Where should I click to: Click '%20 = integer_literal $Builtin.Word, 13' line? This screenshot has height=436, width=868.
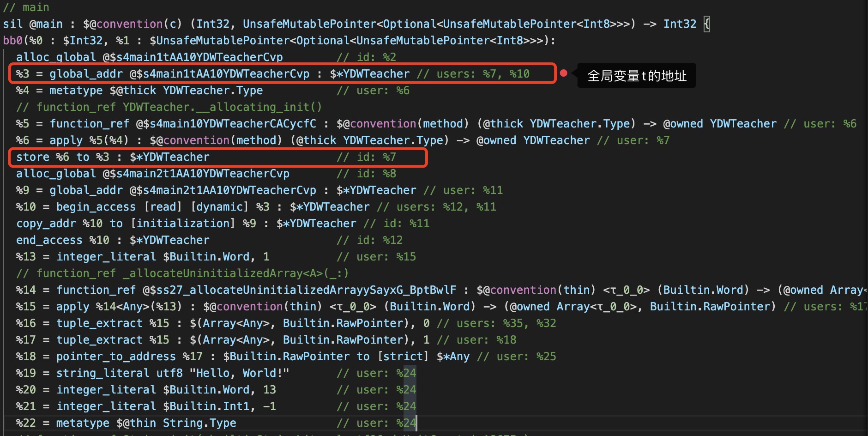point(216,390)
